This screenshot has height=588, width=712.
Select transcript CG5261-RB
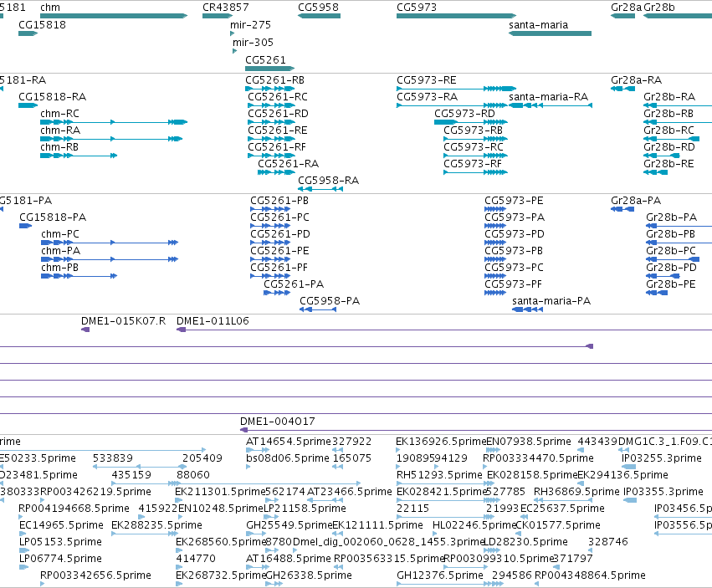click(x=269, y=89)
